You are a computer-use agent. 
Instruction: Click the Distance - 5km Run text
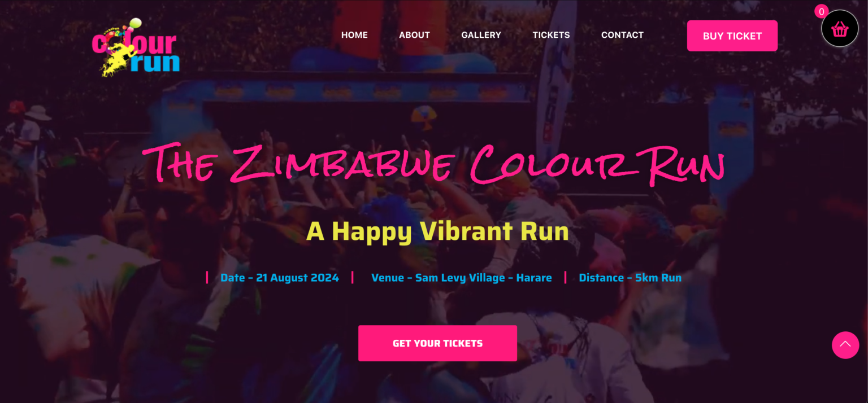click(x=630, y=278)
